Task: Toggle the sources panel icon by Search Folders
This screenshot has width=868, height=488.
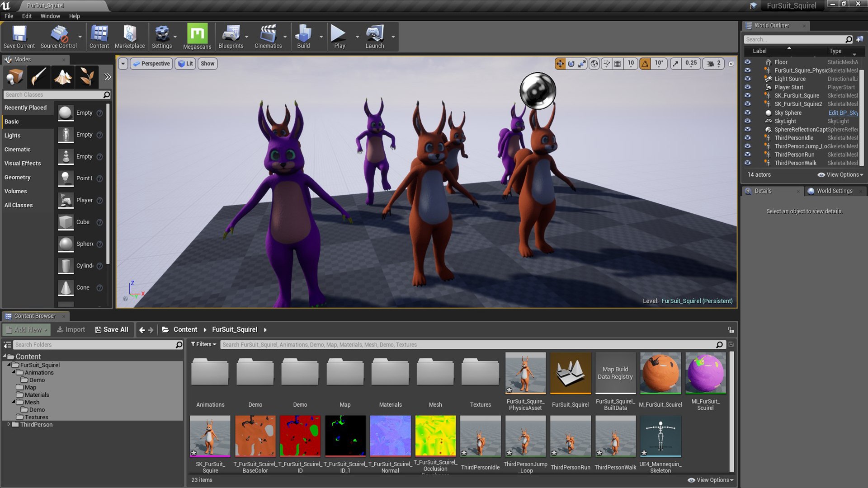Action: click(7, 345)
